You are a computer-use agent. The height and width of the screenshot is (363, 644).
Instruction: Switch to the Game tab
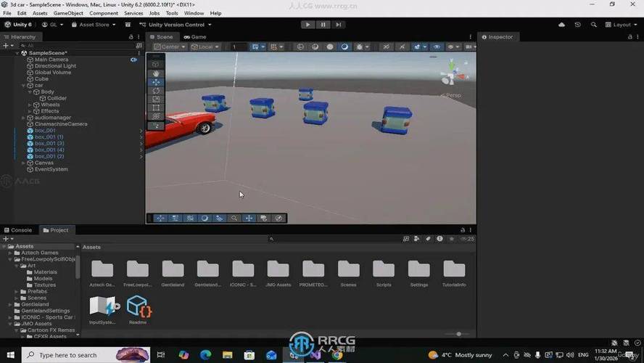point(195,37)
